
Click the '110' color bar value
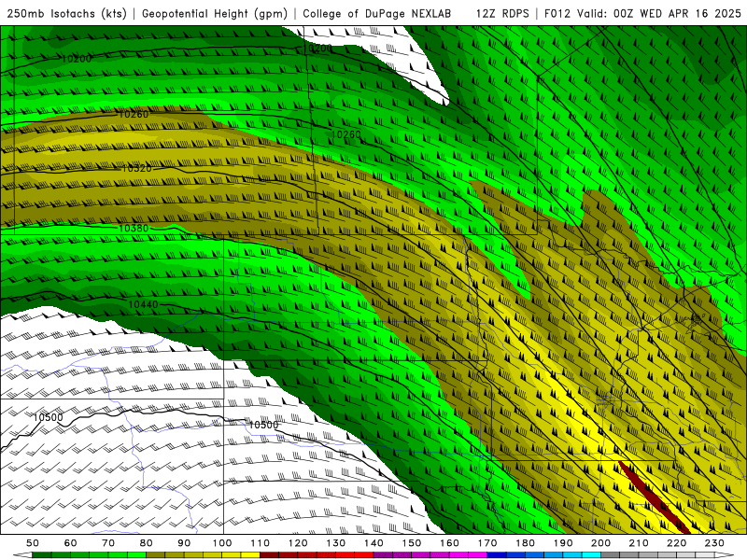[261, 543]
